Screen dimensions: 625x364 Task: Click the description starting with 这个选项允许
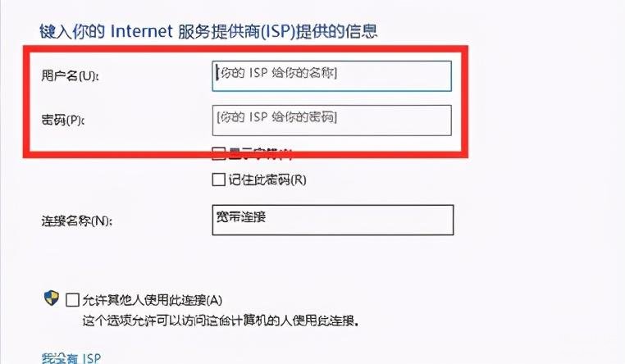point(221,321)
